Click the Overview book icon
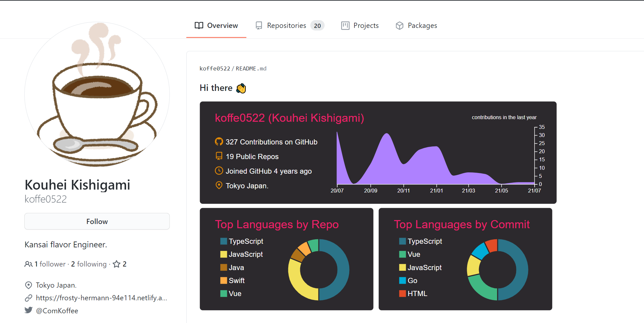644x323 pixels. (199, 26)
